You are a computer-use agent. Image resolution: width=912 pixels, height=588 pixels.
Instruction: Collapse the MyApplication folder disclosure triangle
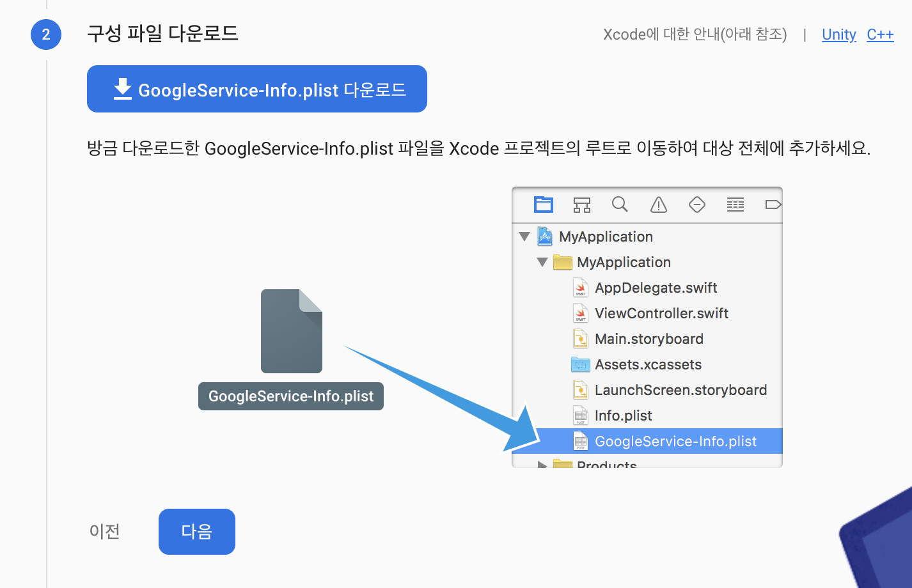pos(542,262)
